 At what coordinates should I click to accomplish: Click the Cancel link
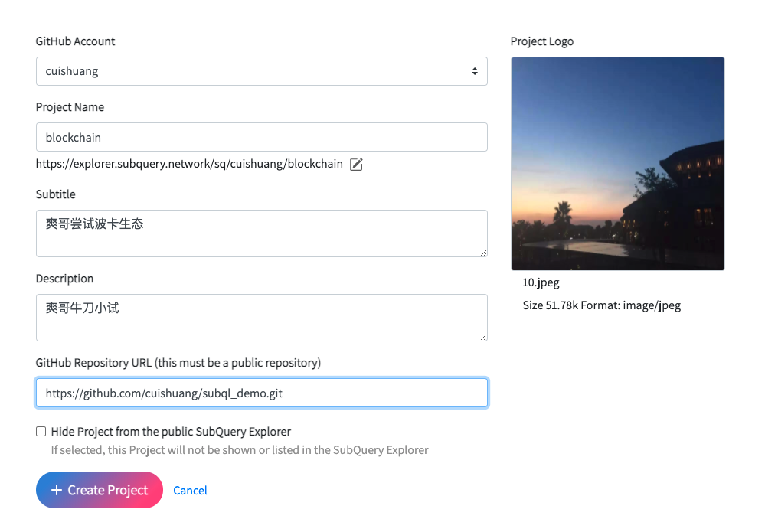190,491
